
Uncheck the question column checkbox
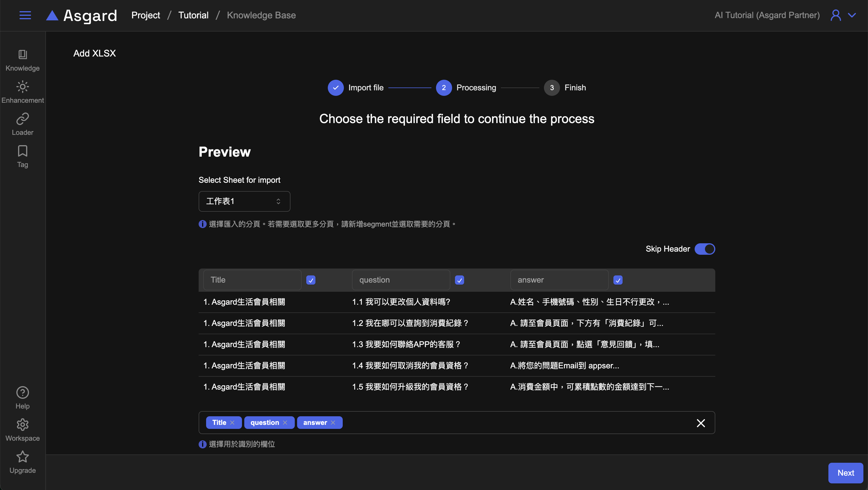[459, 280]
